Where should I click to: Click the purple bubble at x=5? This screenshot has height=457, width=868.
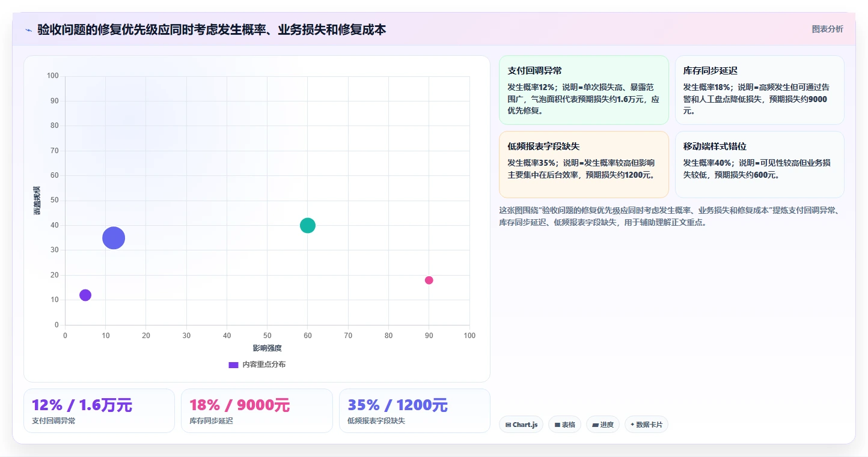[85, 295]
